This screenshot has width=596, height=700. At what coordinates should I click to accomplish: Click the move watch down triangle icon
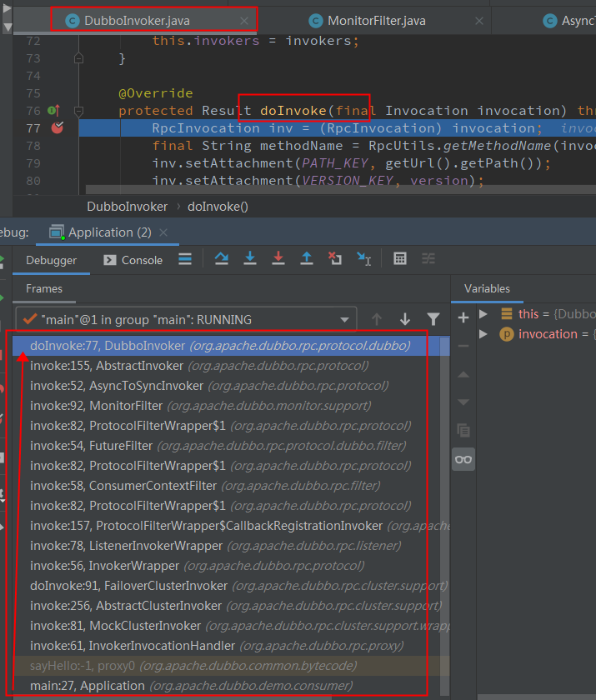click(x=463, y=402)
